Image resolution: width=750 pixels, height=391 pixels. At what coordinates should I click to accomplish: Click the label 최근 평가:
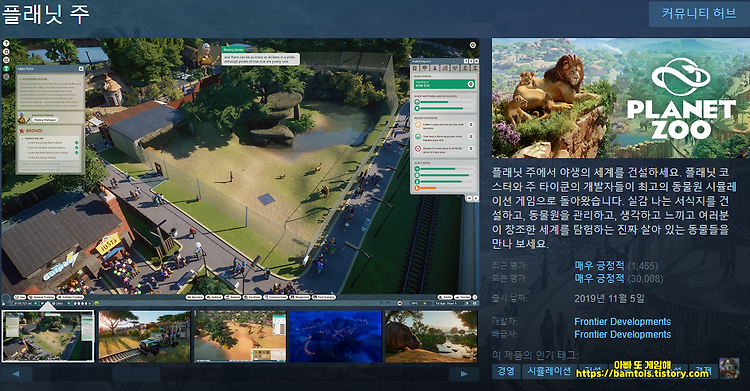tap(509, 266)
